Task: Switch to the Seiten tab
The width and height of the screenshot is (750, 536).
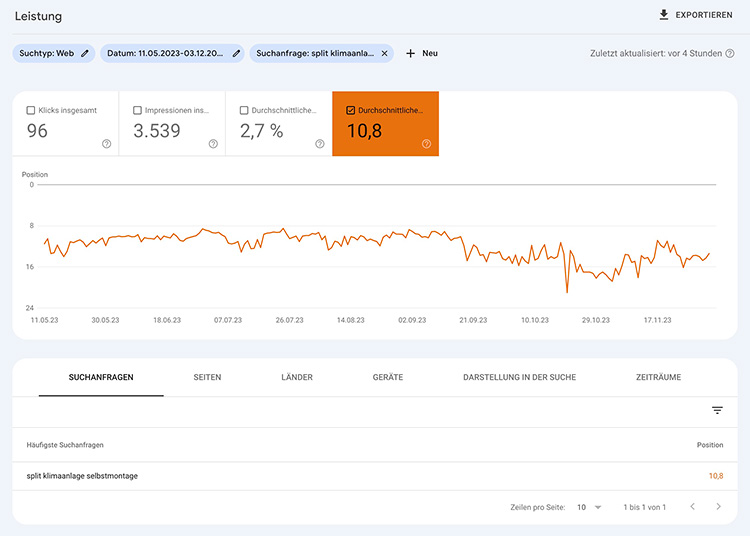Action: 207,377
